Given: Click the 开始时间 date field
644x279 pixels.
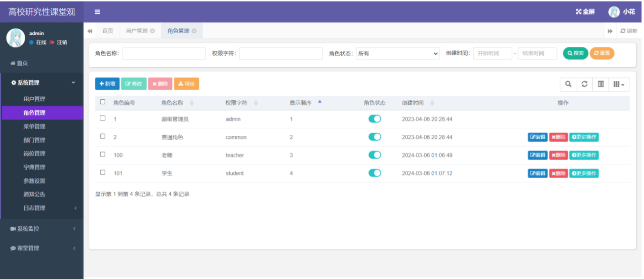Looking at the screenshot, I should coord(492,53).
